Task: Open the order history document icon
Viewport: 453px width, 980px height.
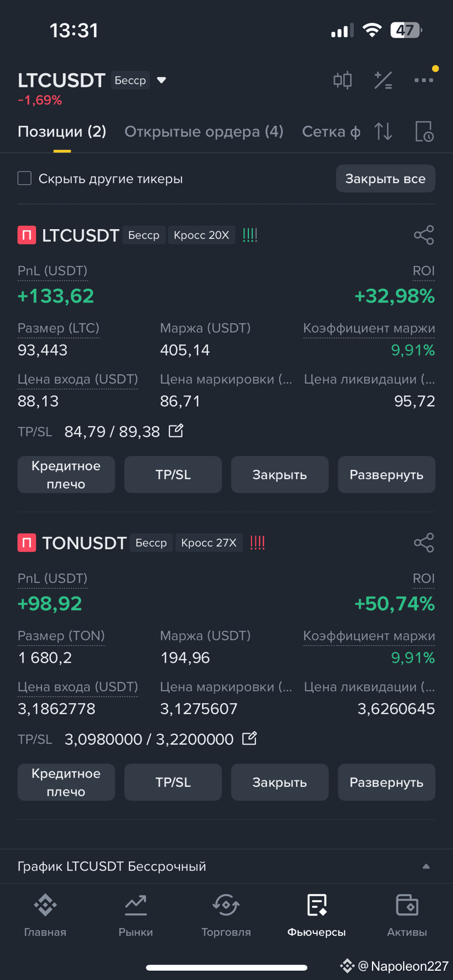Action: click(424, 132)
